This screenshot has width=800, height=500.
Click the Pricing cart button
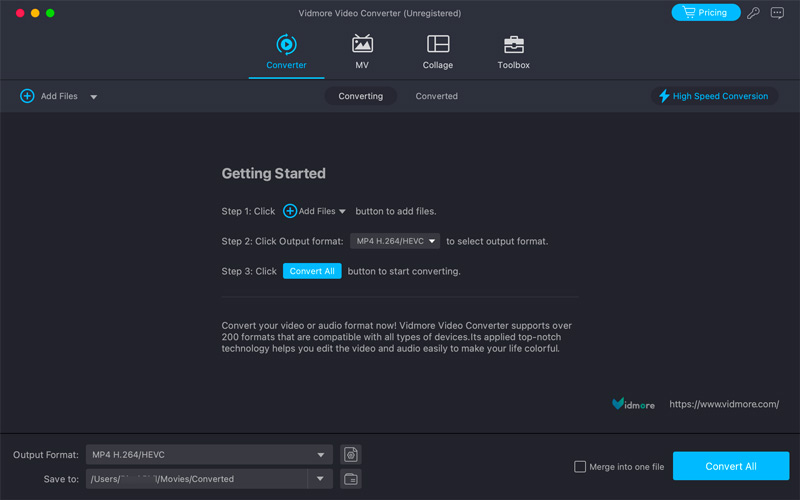tap(706, 12)
